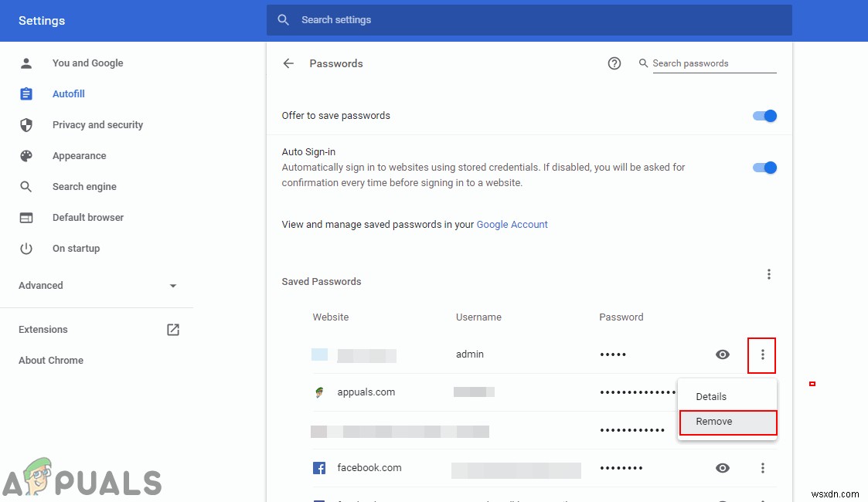Click the back arrow next to Passwords
Image resolution: width=868 pixels, height=502 pixels.
tap(288, 63)
